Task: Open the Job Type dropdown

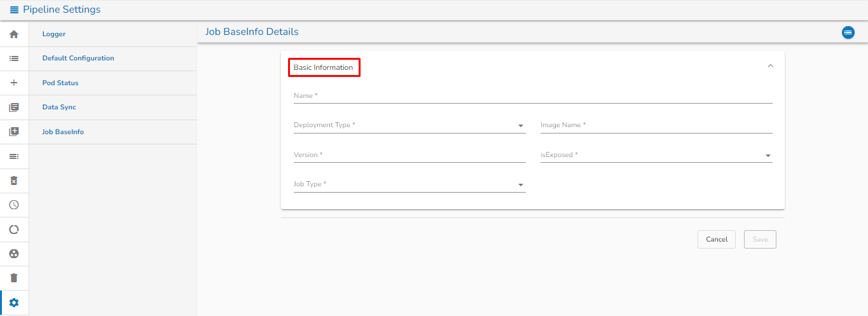Action: click(x=410, y=184)
